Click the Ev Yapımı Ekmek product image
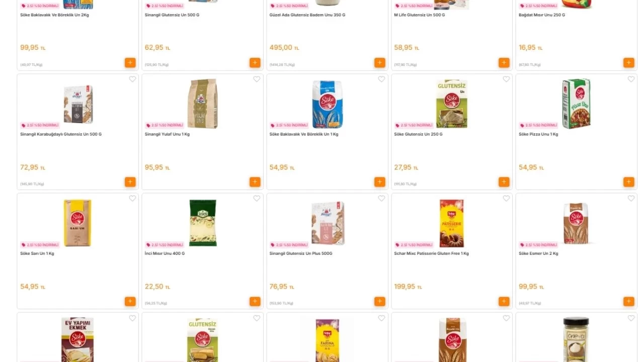The image size is (644, 362). [x=77, y=339]
